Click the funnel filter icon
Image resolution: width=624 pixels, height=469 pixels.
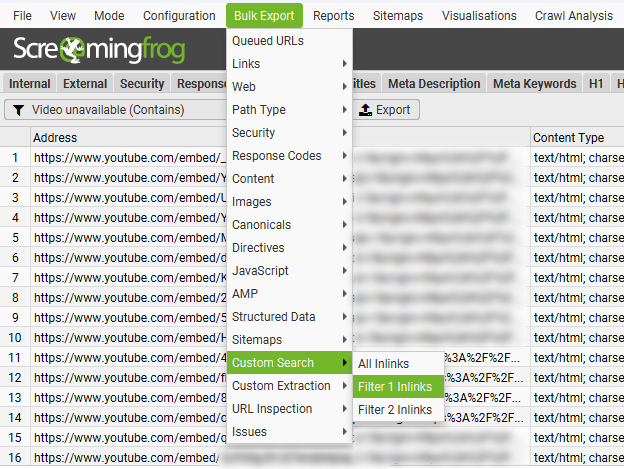[18, 110]
